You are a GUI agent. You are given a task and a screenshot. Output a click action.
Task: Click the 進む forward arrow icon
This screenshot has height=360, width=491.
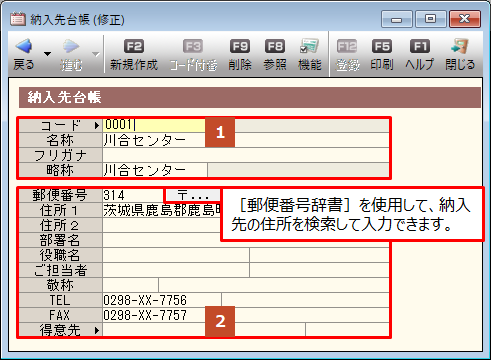tap(71, 46)
